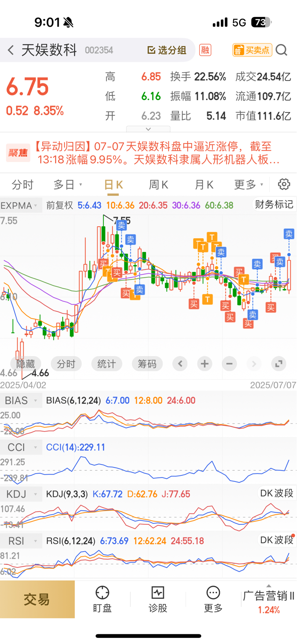Select the 日K tab
The width and height of the screenshot is (297, 644).
[x=113, y=185]
